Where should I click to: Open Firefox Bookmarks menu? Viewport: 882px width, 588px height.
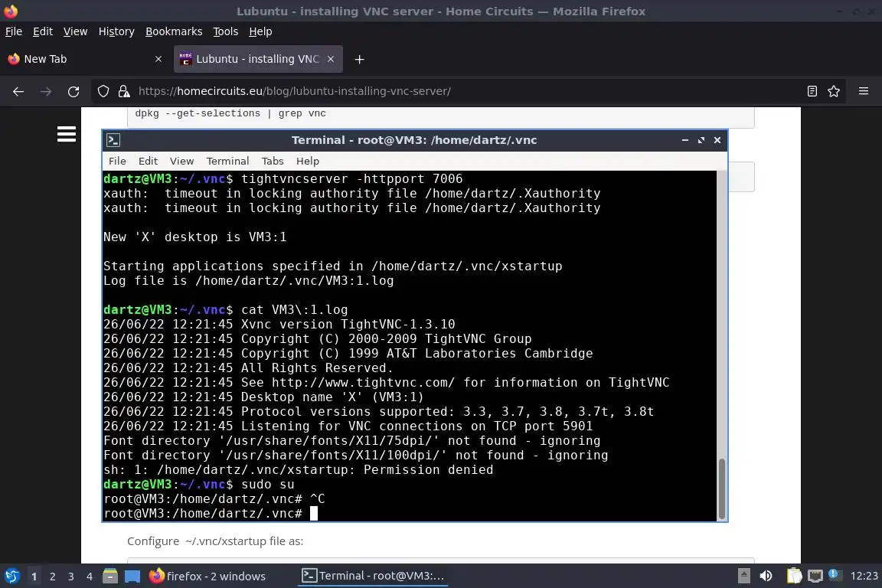pyautogui.click(x=174, y=31)
